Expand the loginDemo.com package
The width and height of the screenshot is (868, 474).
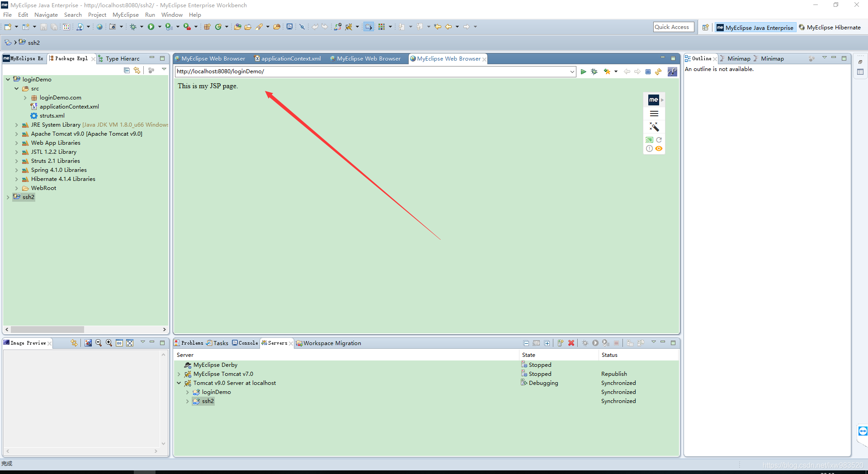click(25, 98)
